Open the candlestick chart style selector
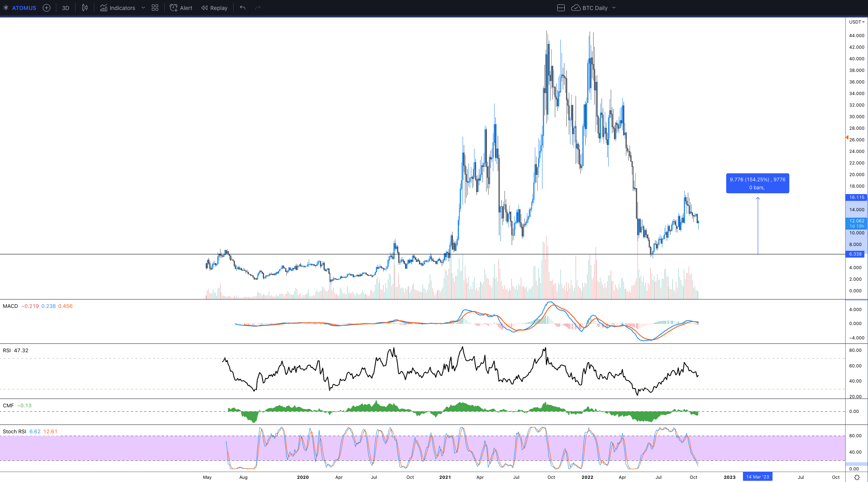 (x=85, y=8)
